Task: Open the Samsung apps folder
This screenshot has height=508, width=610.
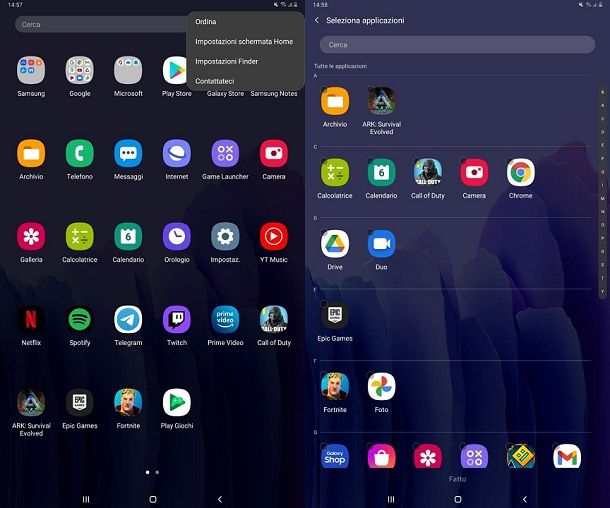Action: (31, 70)
